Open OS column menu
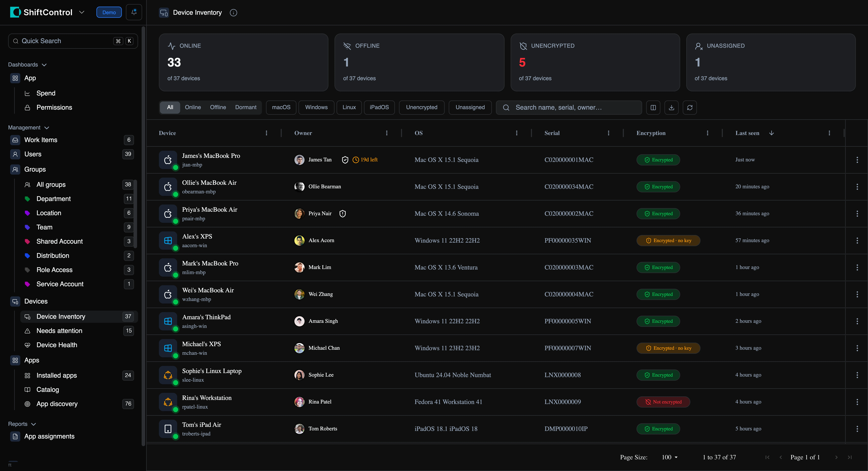Screen dimensions: 868x471 pyautogui.click(x=517, y=133)
